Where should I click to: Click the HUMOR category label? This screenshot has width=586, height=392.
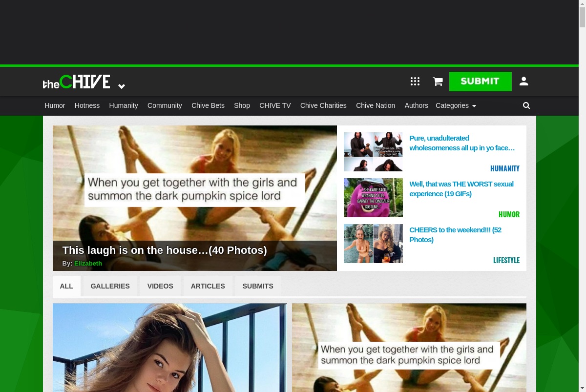point(509,214)
